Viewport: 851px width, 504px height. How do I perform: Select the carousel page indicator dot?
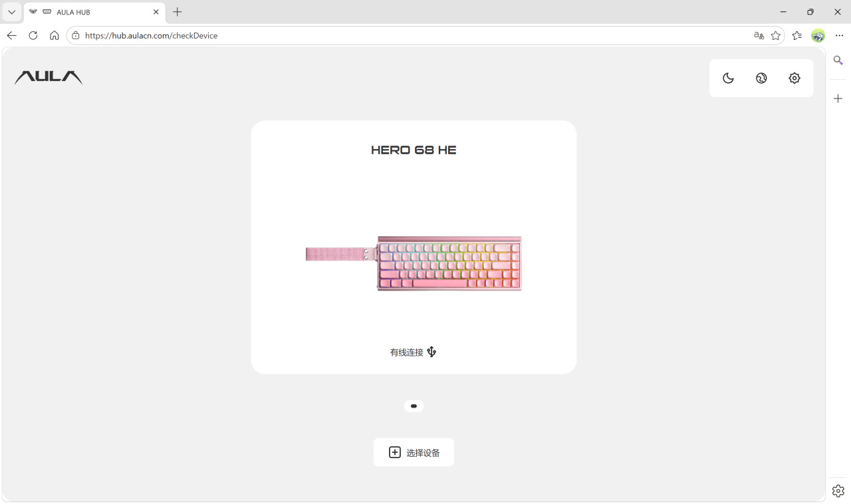click(414, 406)
